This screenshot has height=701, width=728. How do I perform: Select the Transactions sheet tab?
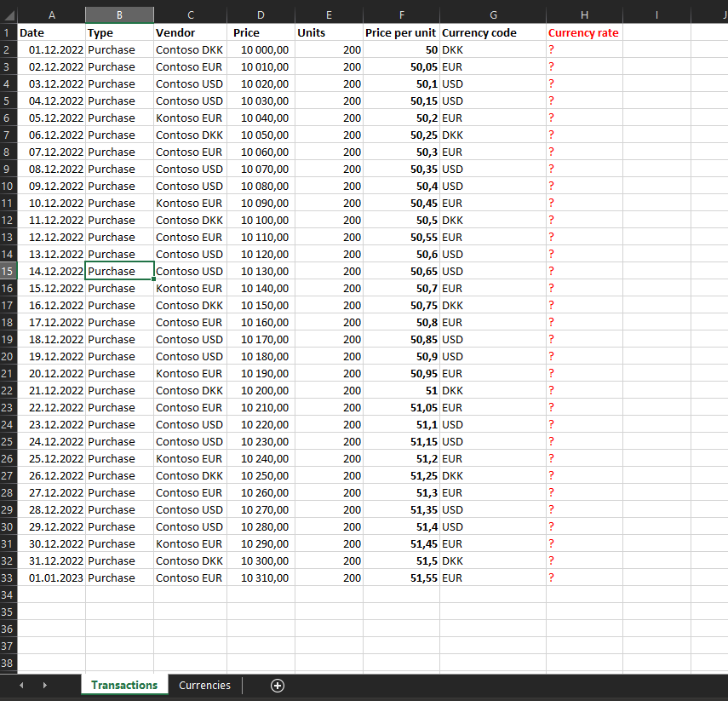[124, 685]
